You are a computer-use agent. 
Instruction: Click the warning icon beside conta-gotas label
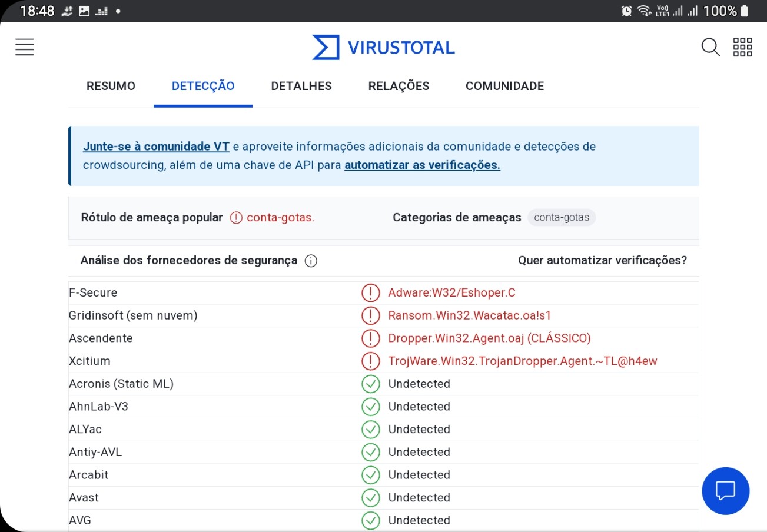click(236, 218)
